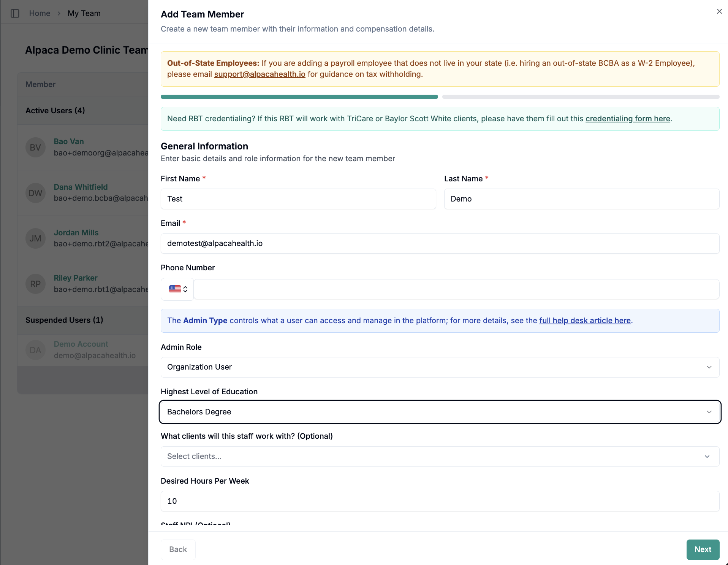Click the General Information section heading
This screenshot has height=565, width=728.
coord(204,146)
